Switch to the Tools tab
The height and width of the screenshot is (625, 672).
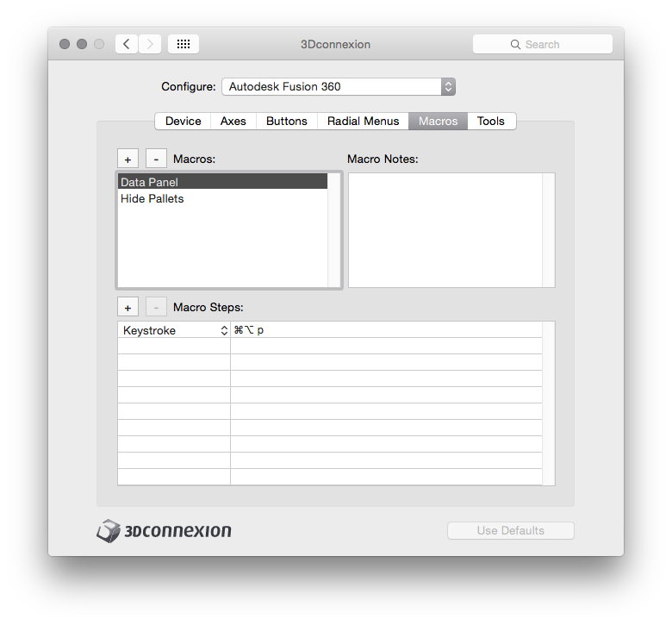point(491,121)
